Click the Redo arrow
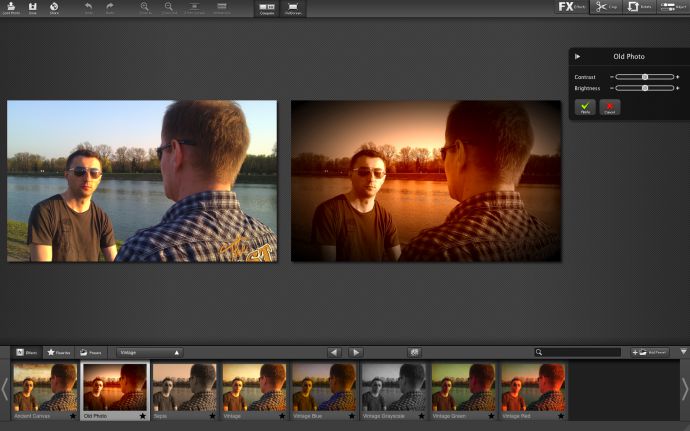690x431 pixels. pos(110,7)
